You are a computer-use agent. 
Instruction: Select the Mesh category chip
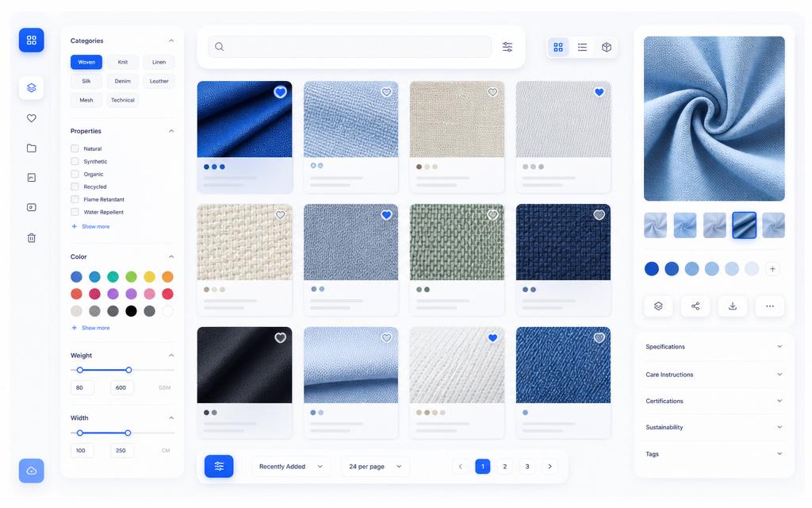pos(86,100)
